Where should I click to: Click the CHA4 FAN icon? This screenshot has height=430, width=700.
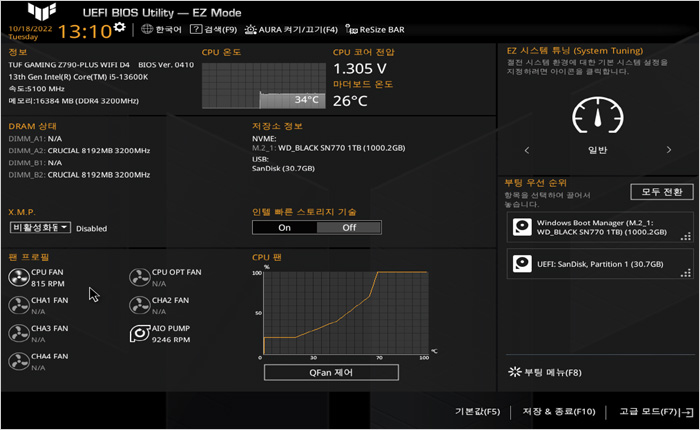(19, 362)
